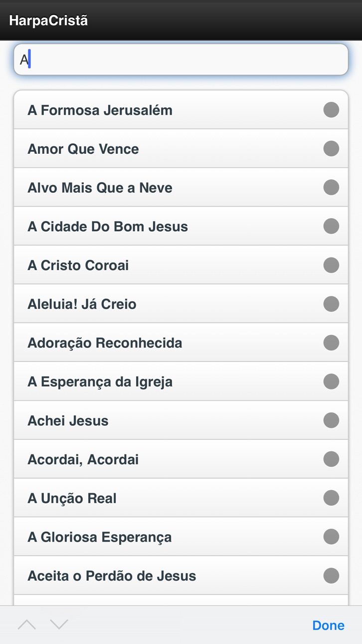Select A Cristo Coroai from the list
The image size is (362, 644).
pyautogui.click(x=181, y=265)
